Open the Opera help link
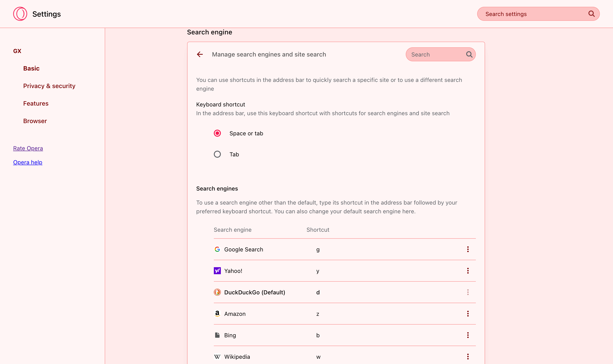The height and width of the screenshot is (364, 613). click(x=27, y=162)
